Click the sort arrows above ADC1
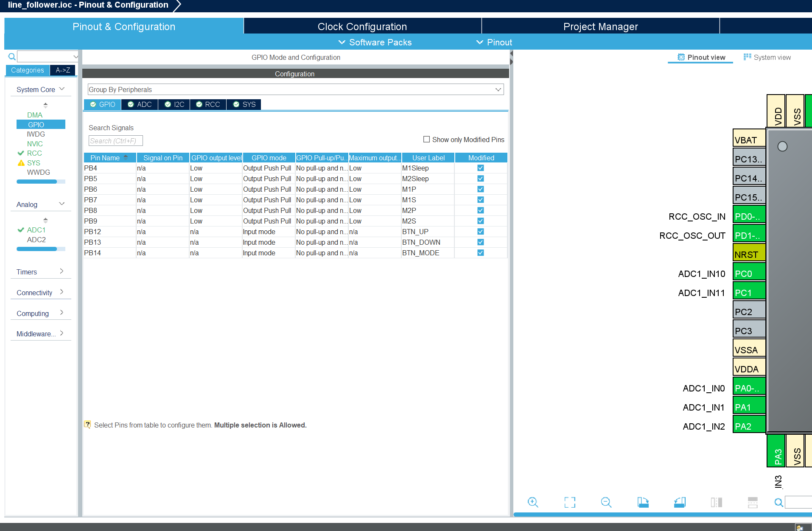The width and height of the screenshot is (812, 531). tap(45, 221)
